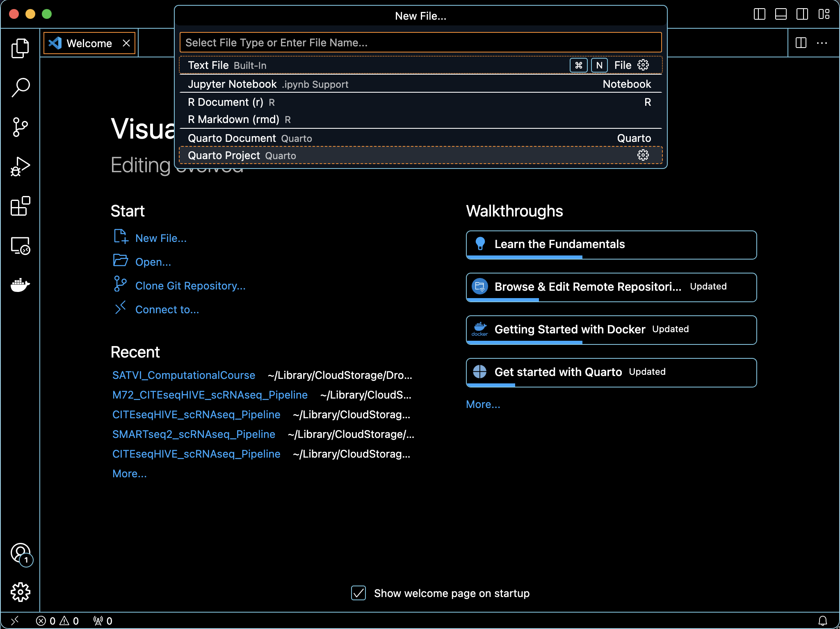Toggle the bottom panel layout icon
The image size is (840, 629).
pos(781,14)
